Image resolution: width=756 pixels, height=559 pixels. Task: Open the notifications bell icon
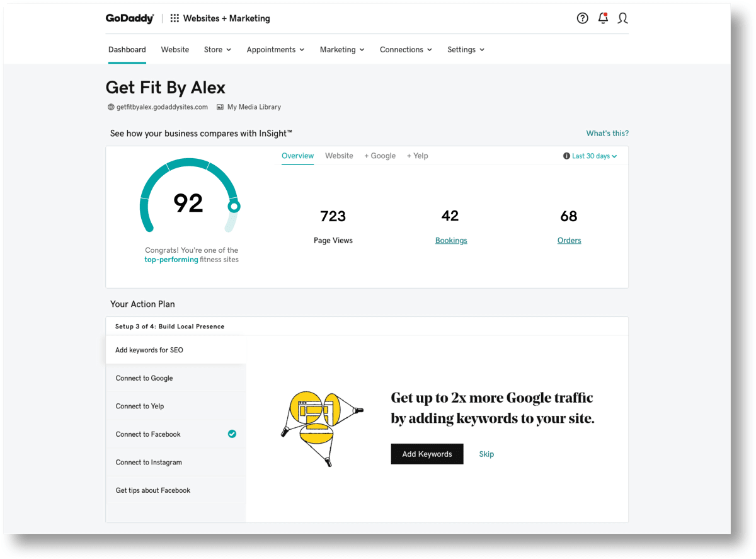tap(603, 18)
